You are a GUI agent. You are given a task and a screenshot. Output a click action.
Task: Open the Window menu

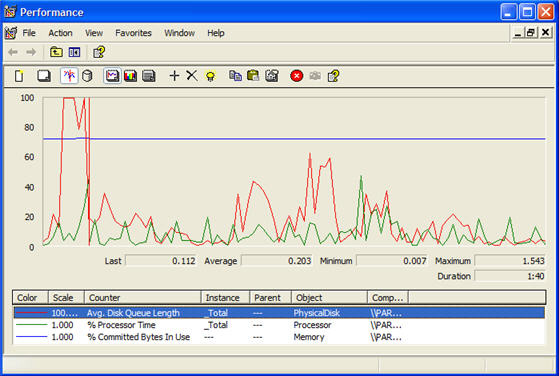[179, 33]
